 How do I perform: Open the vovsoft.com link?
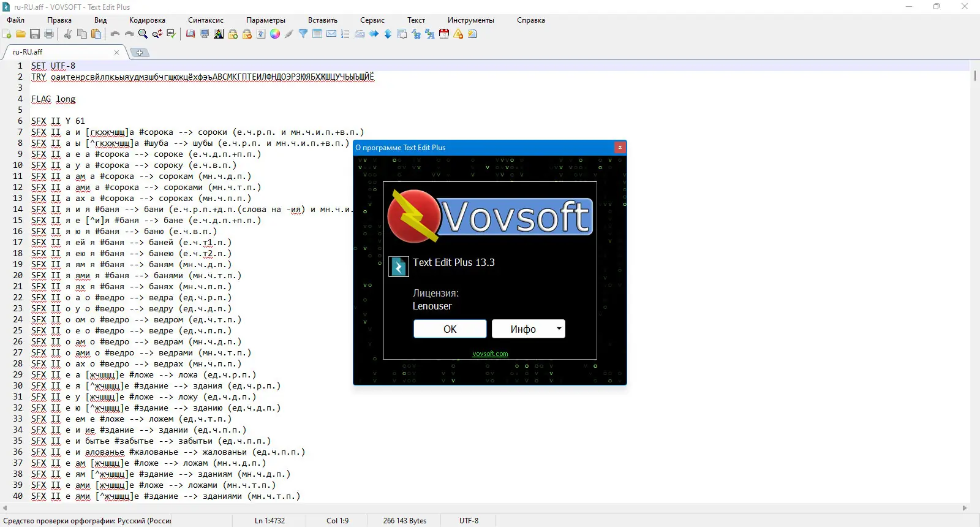click(490, 354)
